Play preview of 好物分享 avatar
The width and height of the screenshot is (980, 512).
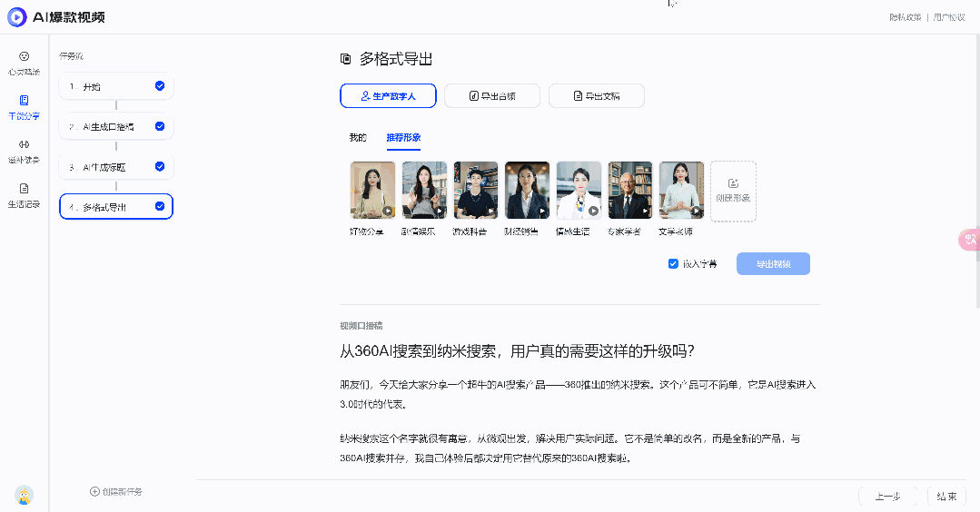click(388, 211)
